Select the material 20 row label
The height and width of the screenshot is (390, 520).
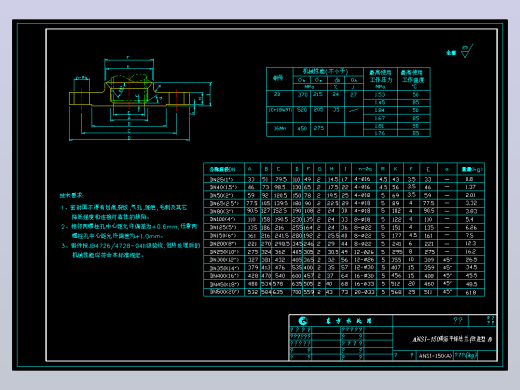[x=277, y=94]
